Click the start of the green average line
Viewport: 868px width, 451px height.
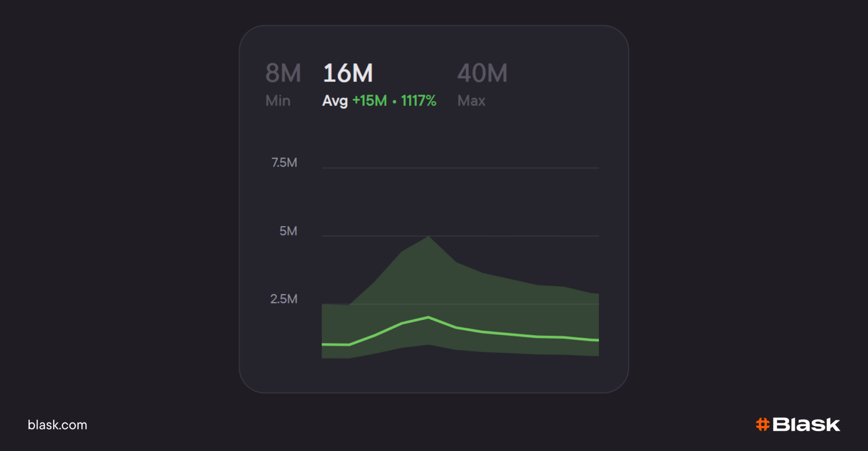point(323,344)
